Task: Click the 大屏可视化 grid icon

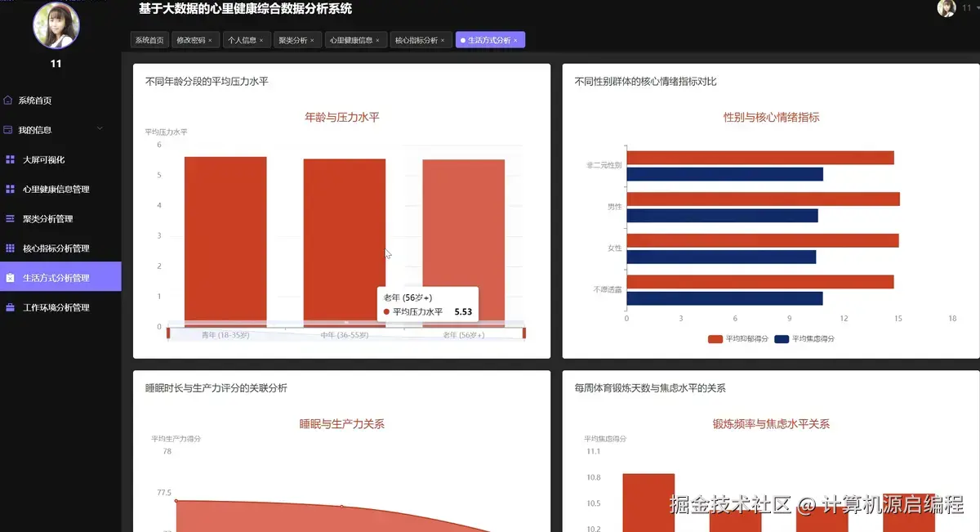Action: pos(10,159)
